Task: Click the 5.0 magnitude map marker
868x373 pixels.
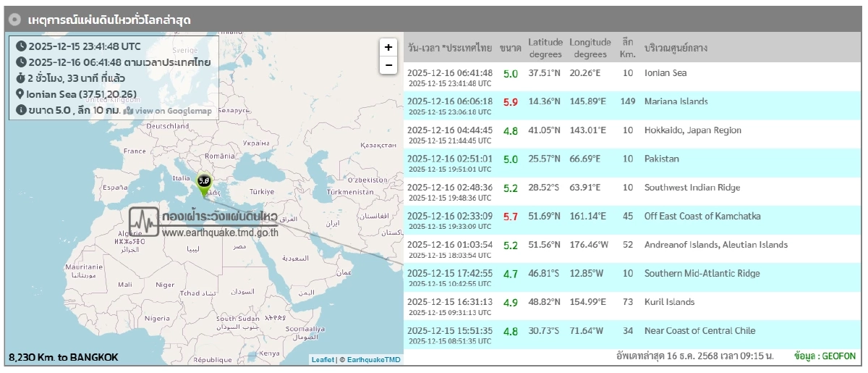Action: [x=204, y=185]
